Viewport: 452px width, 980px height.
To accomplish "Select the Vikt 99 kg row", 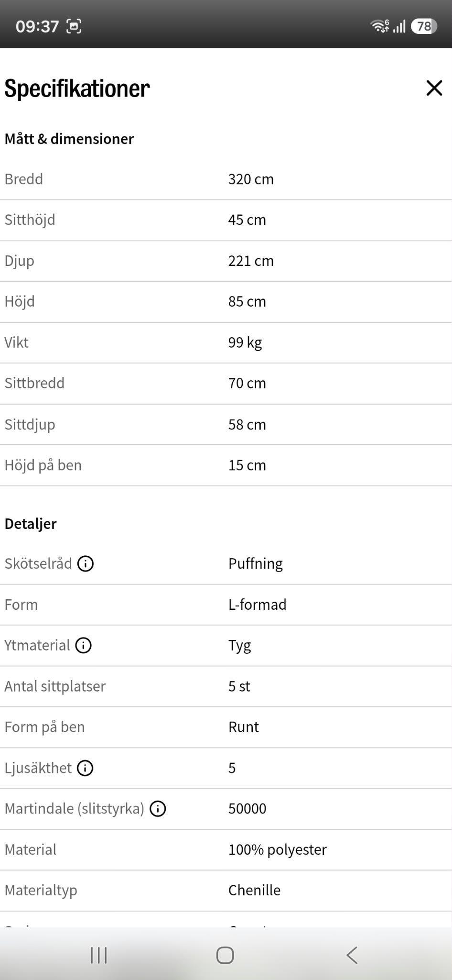I will click(x=226, y=342).
